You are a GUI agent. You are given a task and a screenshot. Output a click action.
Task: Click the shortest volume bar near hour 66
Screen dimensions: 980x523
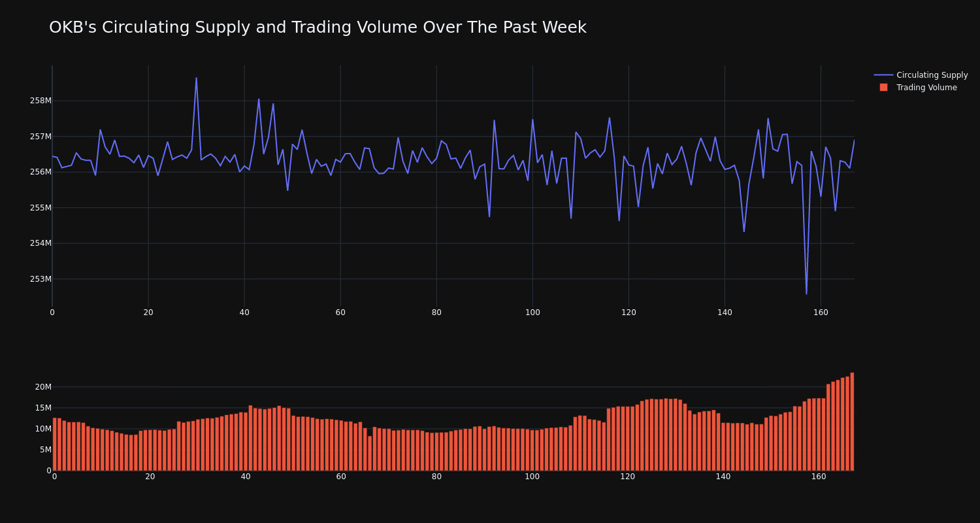(370, 453)
